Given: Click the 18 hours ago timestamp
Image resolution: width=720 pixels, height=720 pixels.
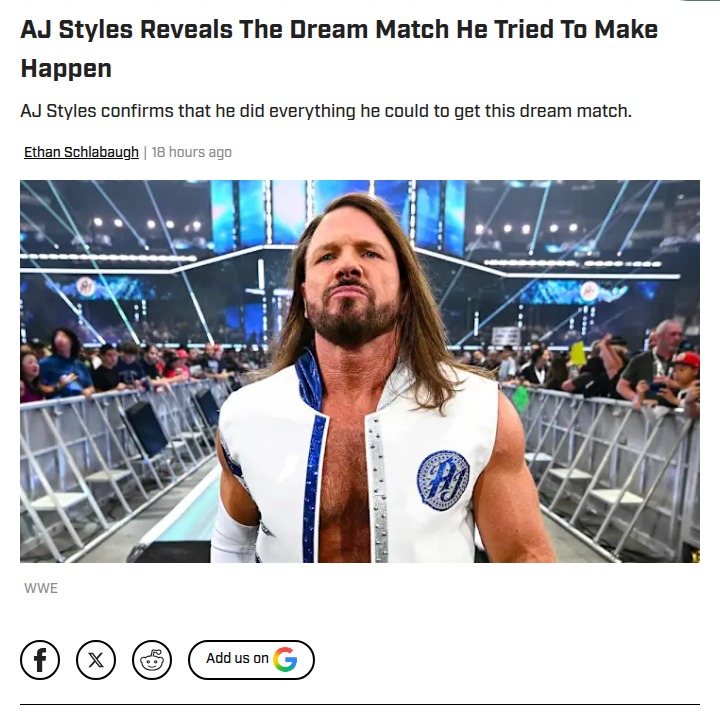Looking at the screenshot, I should click(x=191, y=152).
